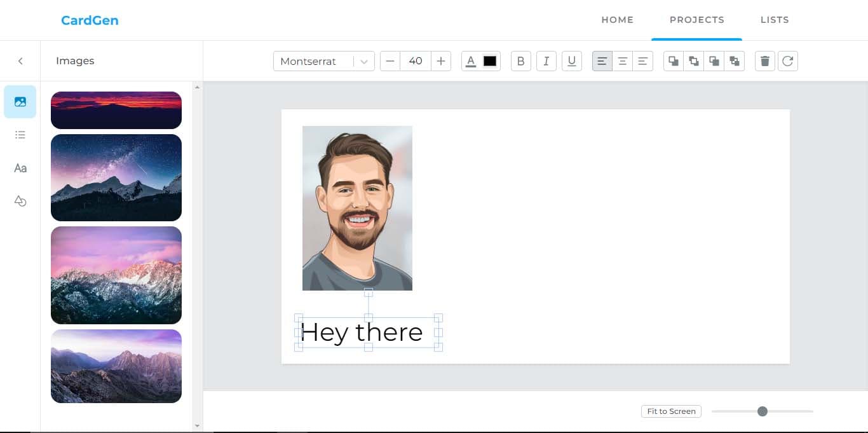
Task: Delete the selected element with the trash icon
Action: pos(765,61)
